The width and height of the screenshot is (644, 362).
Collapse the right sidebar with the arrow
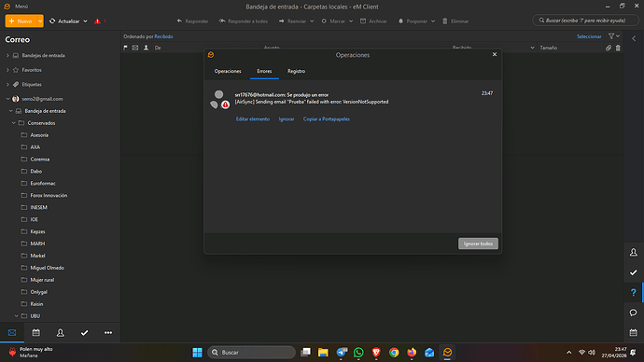(634, 38)
